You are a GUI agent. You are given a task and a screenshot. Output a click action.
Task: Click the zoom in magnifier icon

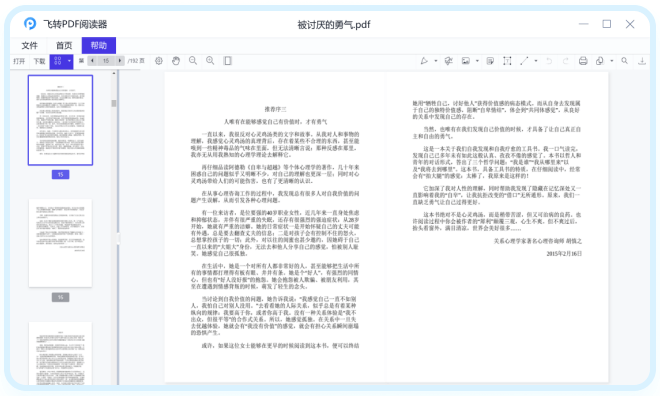click(210, 61)
